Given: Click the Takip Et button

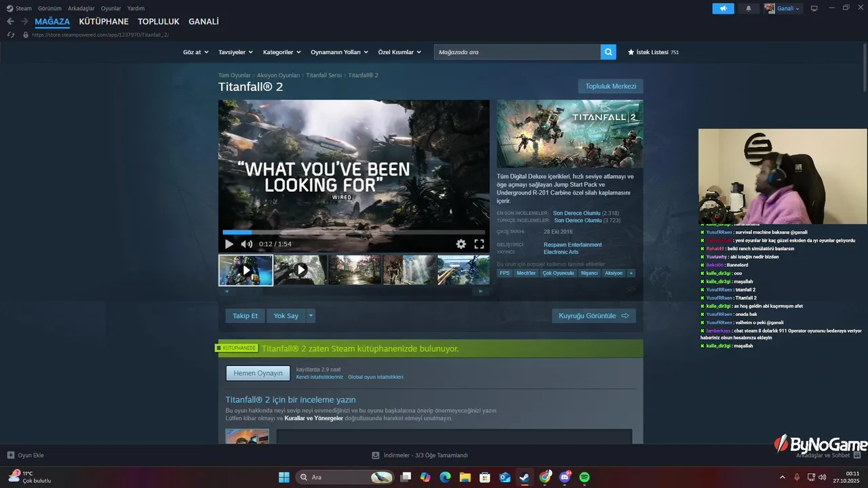Looking at the screenshot, I should 245,316.
